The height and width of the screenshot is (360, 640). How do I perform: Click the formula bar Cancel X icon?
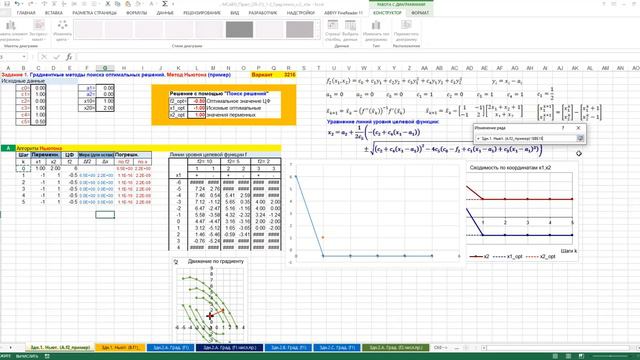[44, 57]
